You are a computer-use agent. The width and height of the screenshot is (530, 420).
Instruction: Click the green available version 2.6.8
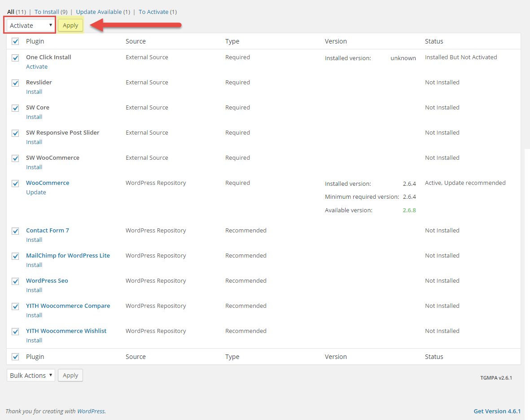tap(409, 210)
